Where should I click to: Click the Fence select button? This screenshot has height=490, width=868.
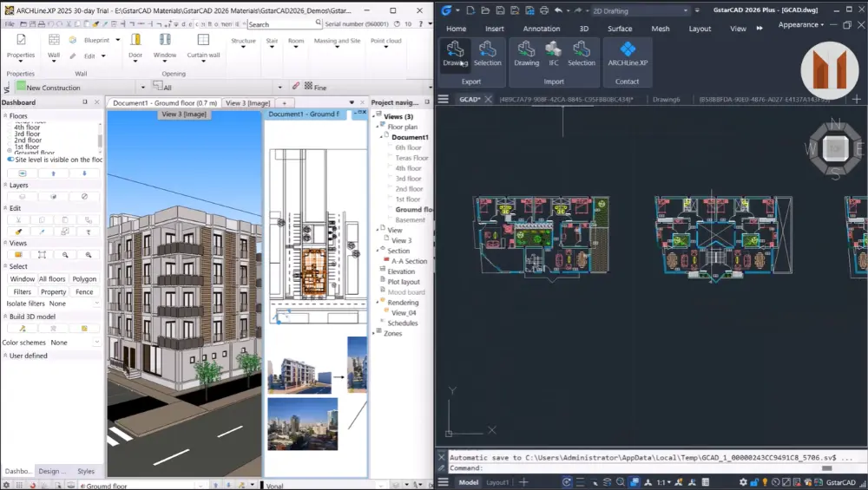[x=84, y=292]
